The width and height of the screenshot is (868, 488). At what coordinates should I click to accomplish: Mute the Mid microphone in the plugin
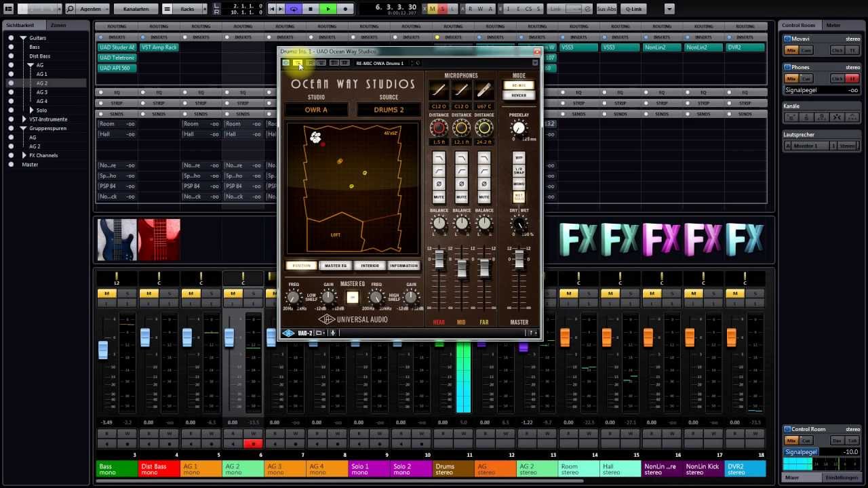(x=461, y=197)
